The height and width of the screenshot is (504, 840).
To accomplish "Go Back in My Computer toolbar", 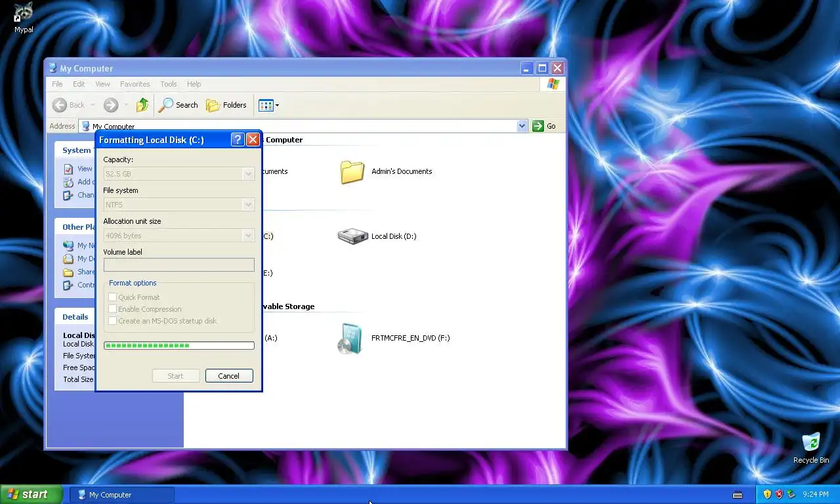I will point(69,105).
